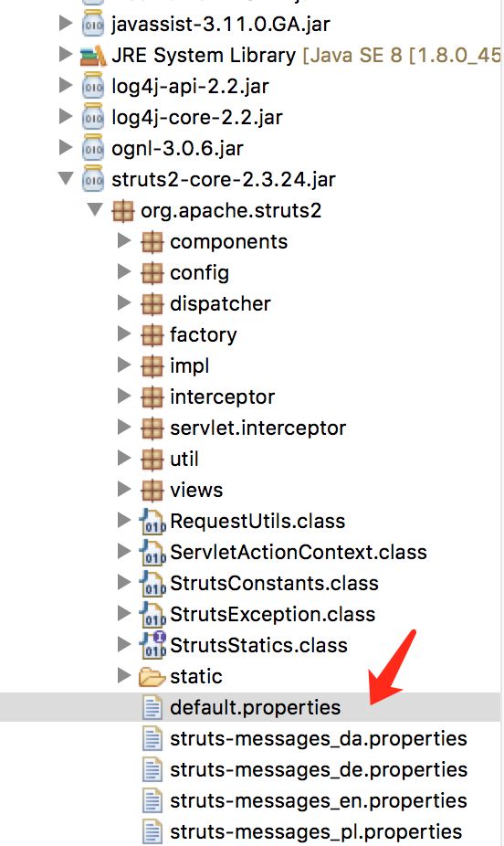Expand the static folder arrow
The image size is (504, 846).
124,675
